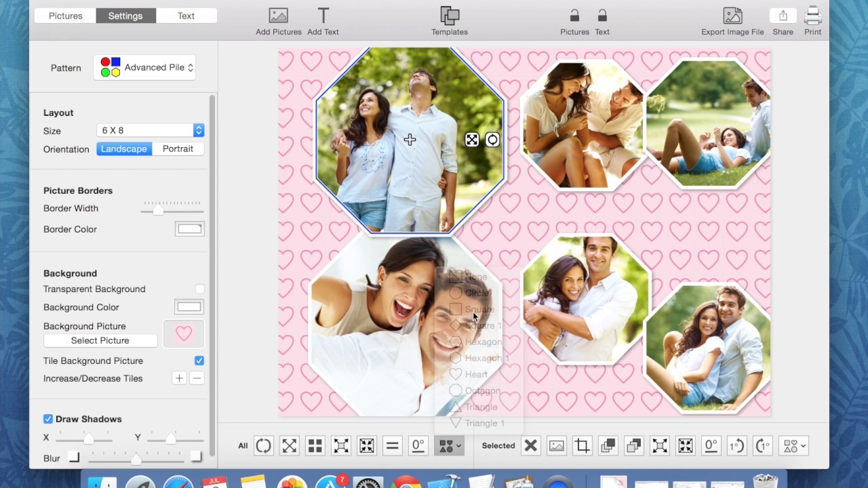
Task: Click the circular arrows shuffle icon in All group
Action: [263, 445]
